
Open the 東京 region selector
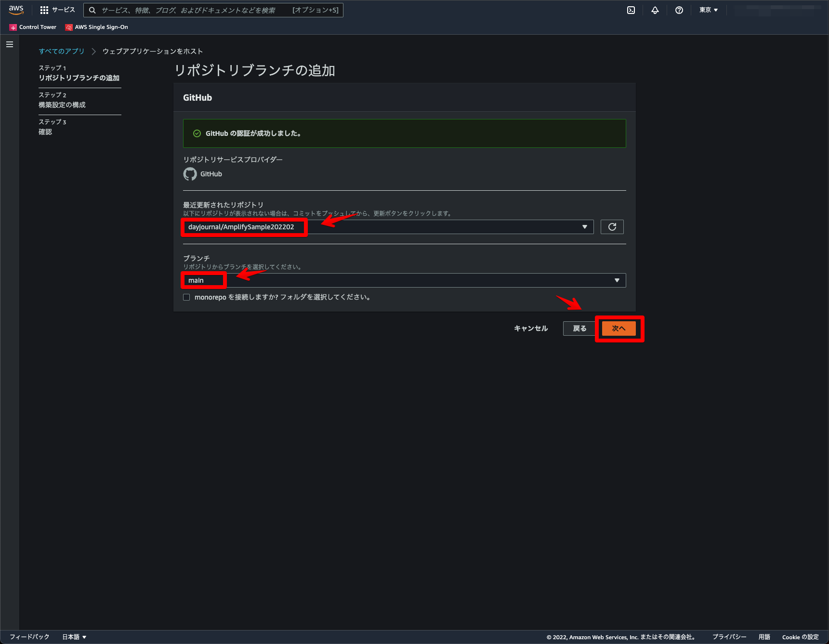(x=708, y=10)
